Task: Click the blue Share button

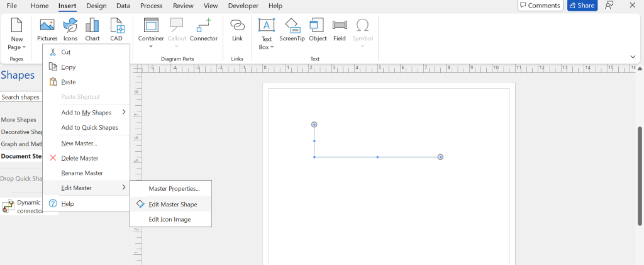Action: point(582,5)
